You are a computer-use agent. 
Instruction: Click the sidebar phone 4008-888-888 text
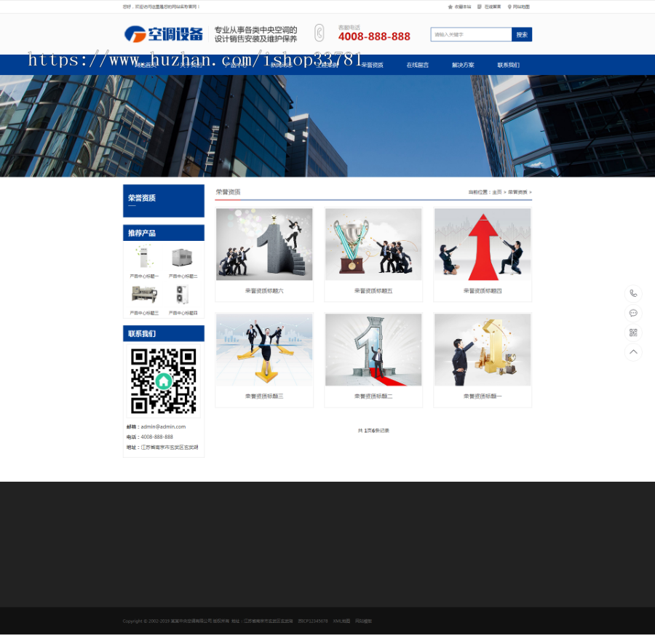[156, 437]
